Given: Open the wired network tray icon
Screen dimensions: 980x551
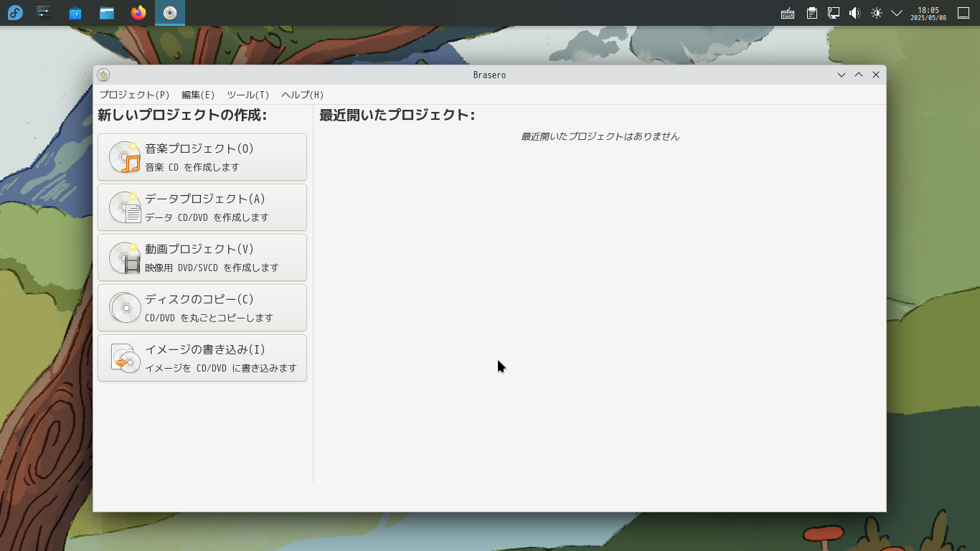Looking at the screenshot, I should [834, 13].
